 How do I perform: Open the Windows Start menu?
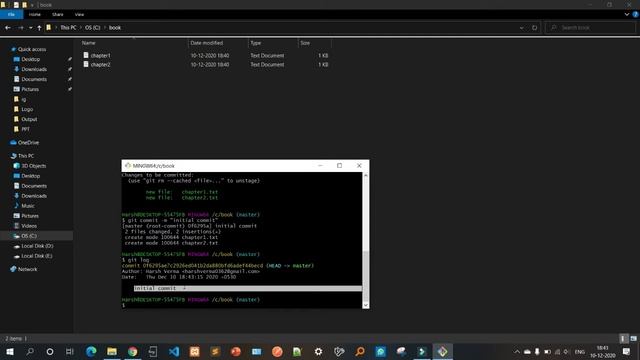[10, 351]
